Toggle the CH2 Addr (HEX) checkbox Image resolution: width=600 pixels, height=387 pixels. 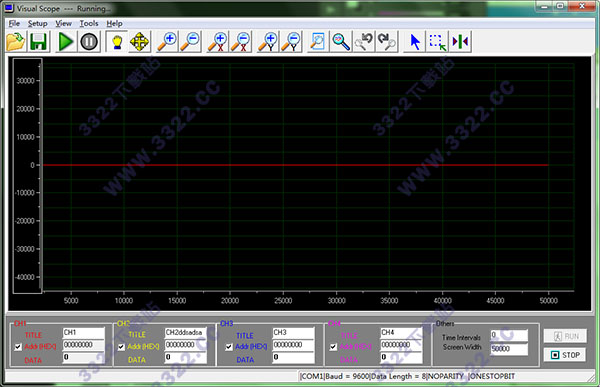click(x=121, y=347)
